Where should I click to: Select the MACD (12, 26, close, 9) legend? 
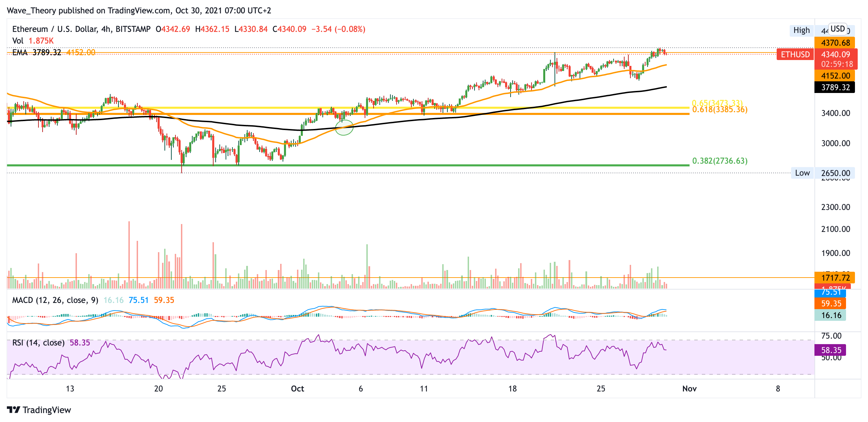coord(55,300)
